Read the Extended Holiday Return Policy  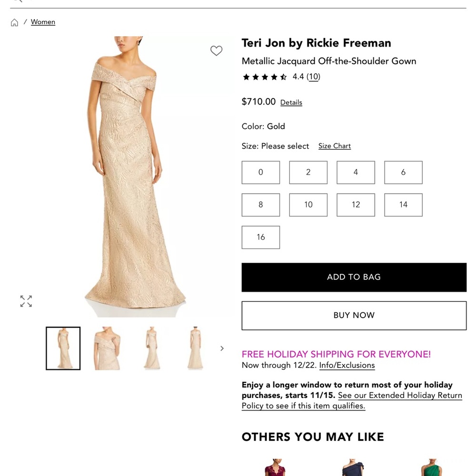[x=400, y=396]
